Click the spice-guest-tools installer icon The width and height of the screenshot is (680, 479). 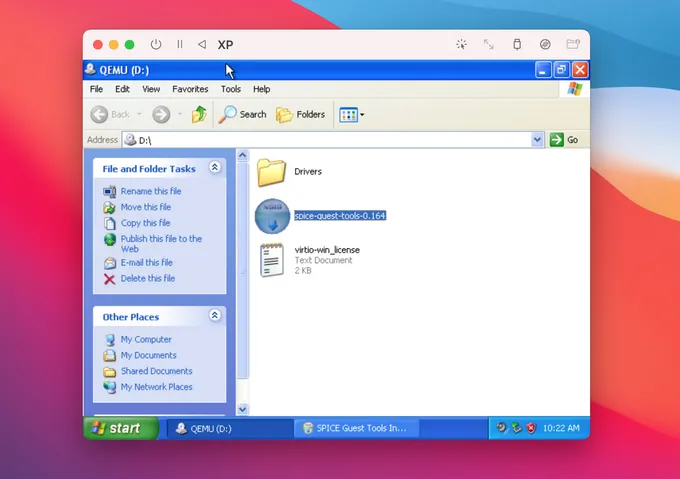coord(272,216)
